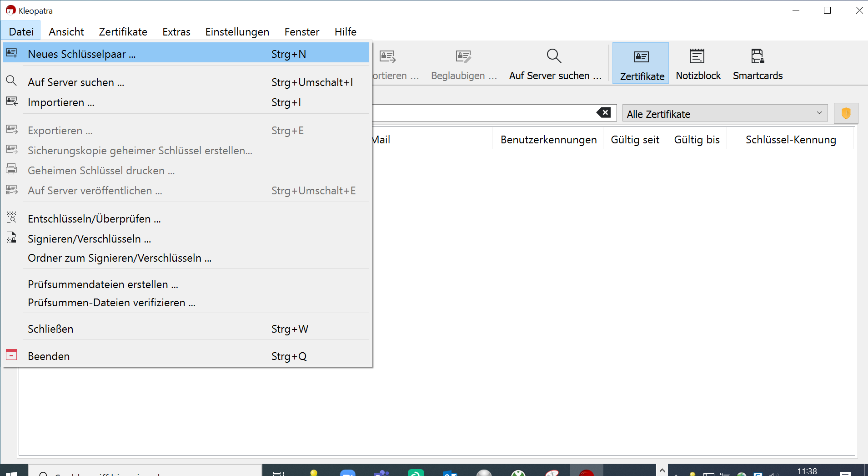Open the Einstellungen menu

click(237, 32)
